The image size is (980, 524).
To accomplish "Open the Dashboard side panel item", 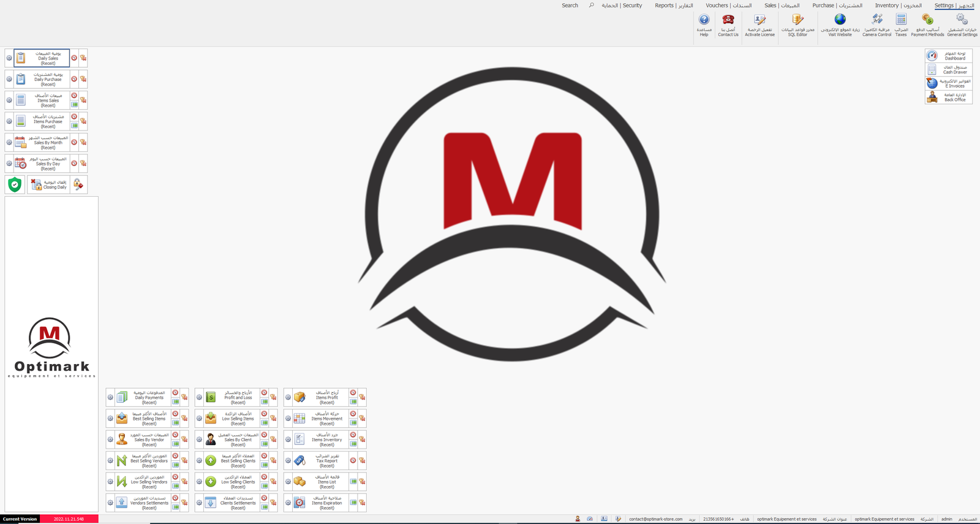I will [x=948, y=56].
